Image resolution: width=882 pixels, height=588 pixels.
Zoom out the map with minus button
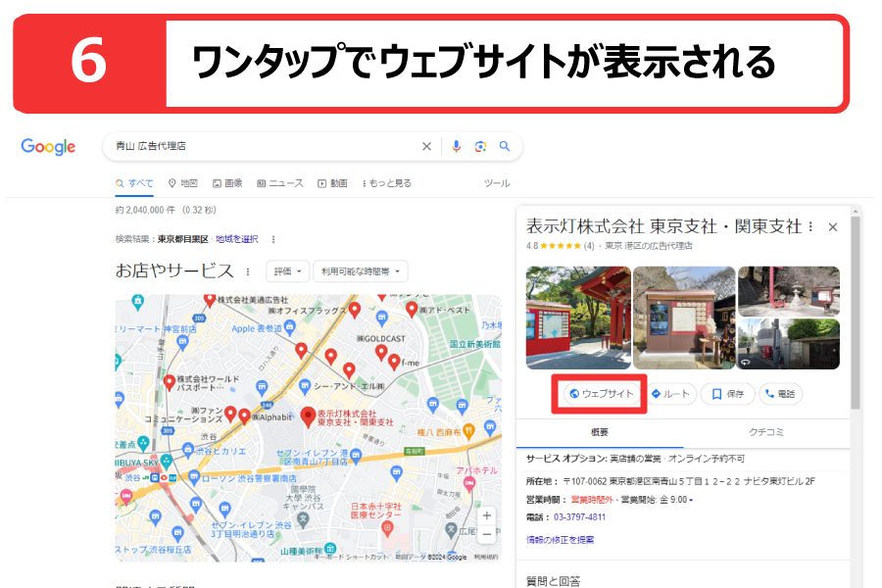point(486,534)
